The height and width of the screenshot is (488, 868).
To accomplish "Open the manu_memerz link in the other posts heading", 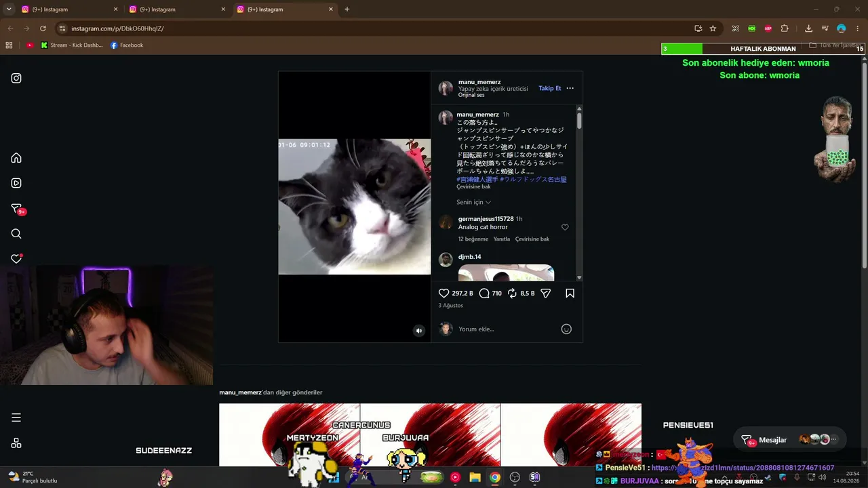I will (x=241, y=392).
